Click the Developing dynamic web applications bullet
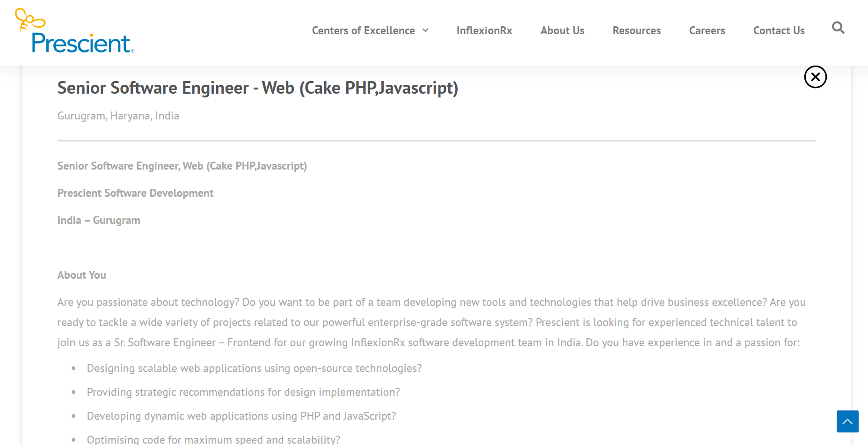868x445 pixels. pos(241,416)
